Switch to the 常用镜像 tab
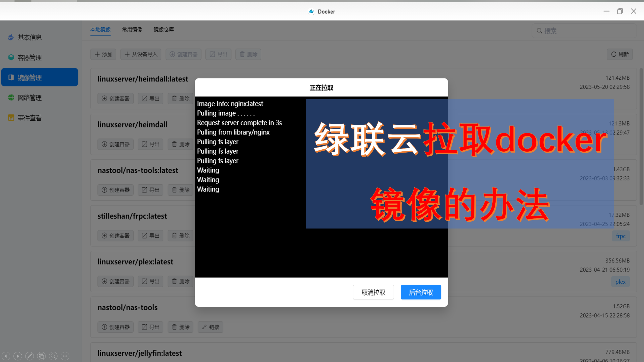This screenshot has width=644, height=362. pos(132,30)
